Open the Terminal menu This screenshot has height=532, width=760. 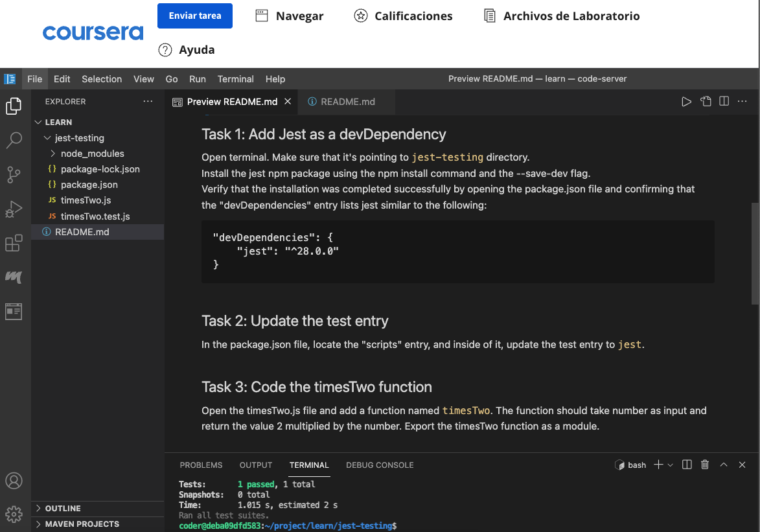235,78
